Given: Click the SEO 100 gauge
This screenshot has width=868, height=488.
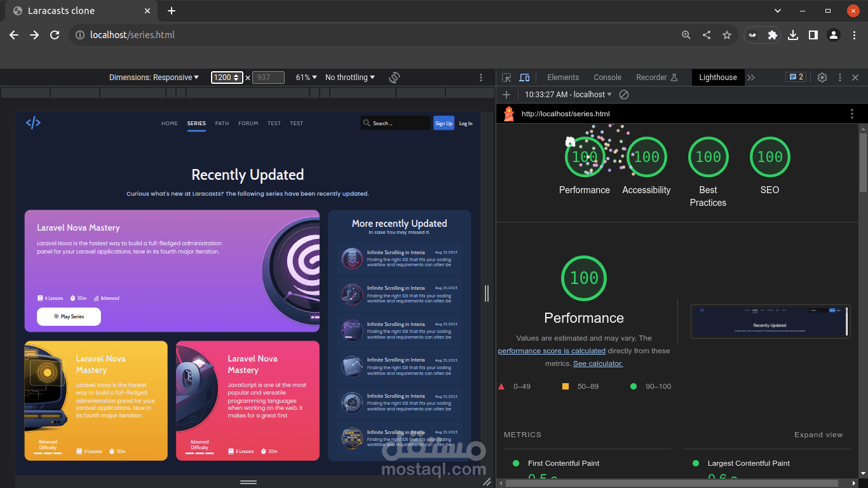Looking at the screenshot, I should click(770, 157).
